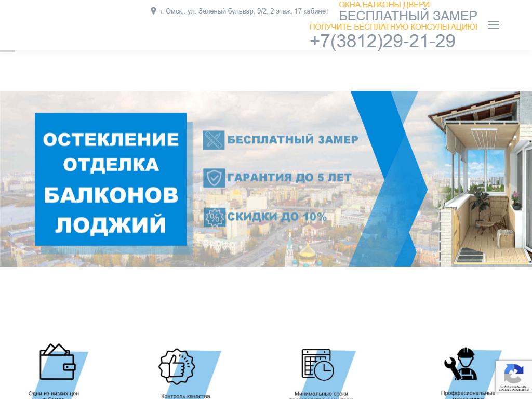This screenshot has width=532, height=399.
Task: Click 'СКИДКИ ДО 10%' banner text
Action: [277, 217]
